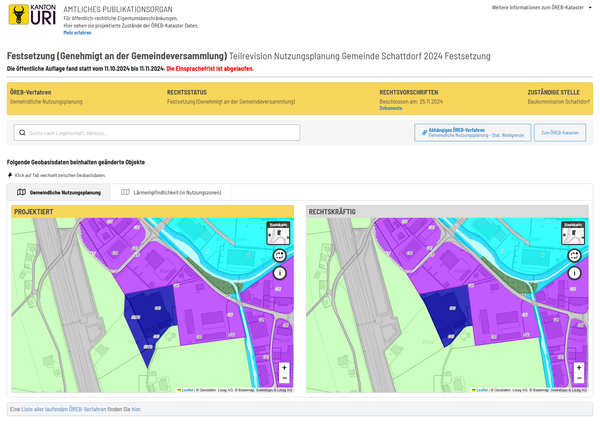Show info for the Rechtskräftig map
This screenshot has height=444, width=600.
coord(574,273)
